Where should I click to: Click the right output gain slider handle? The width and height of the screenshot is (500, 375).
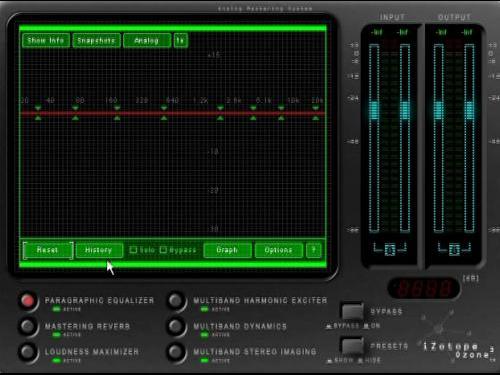(x=469, y=110)
